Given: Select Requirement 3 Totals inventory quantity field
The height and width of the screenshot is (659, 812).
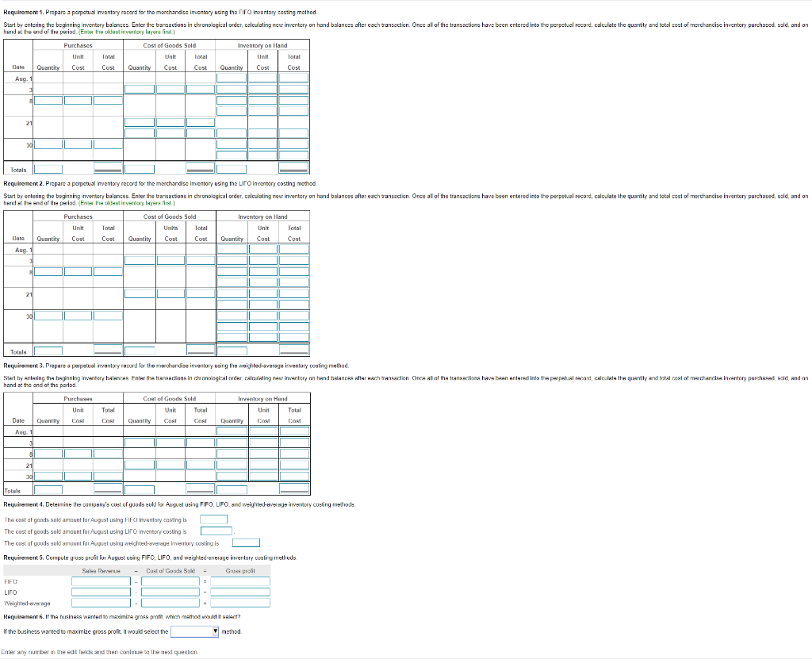Looking at the screenshot, I should (x=232, y=489).
